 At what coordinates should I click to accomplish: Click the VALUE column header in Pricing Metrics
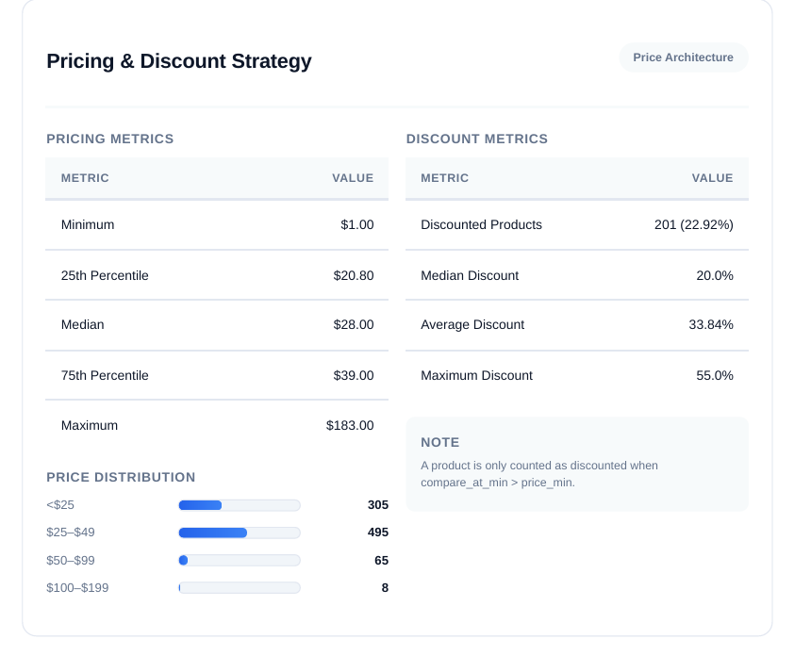tap(353, 178)
